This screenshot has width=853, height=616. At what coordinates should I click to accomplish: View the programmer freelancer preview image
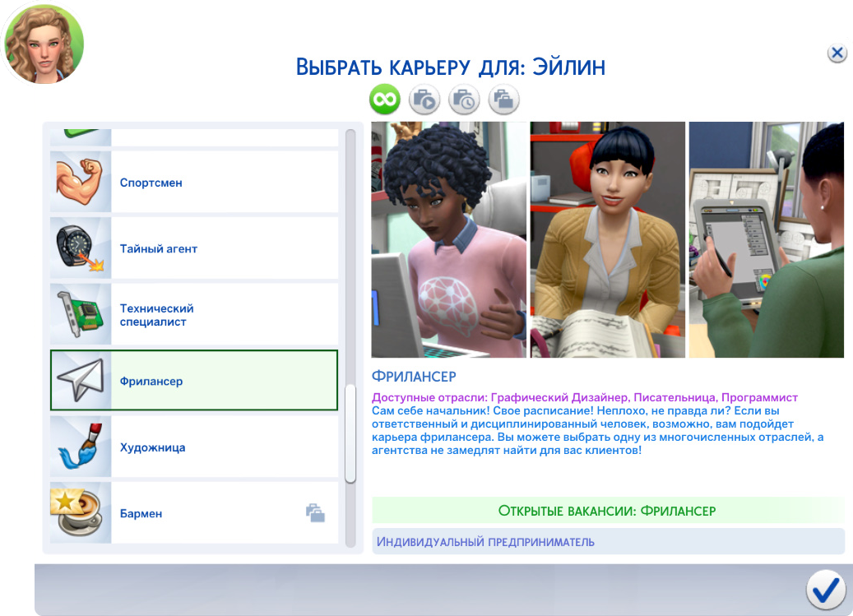pyautogui.click(x=449, y=240)
